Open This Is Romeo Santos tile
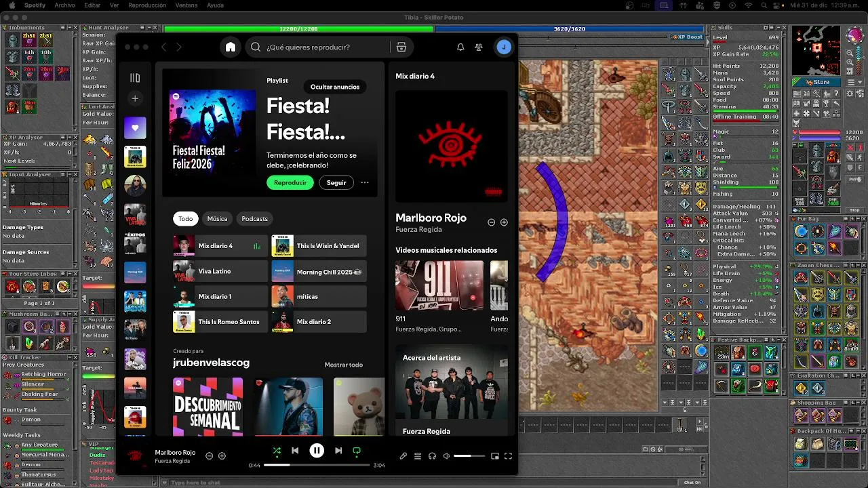 point(220,321)
